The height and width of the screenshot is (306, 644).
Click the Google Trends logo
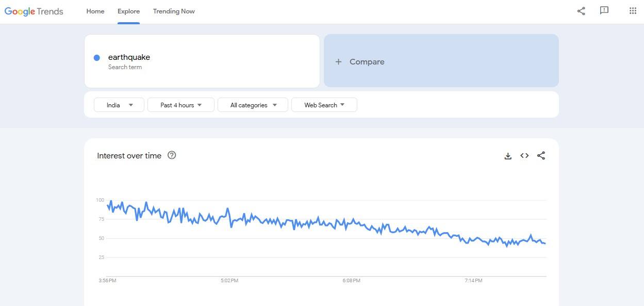(34, 11)
